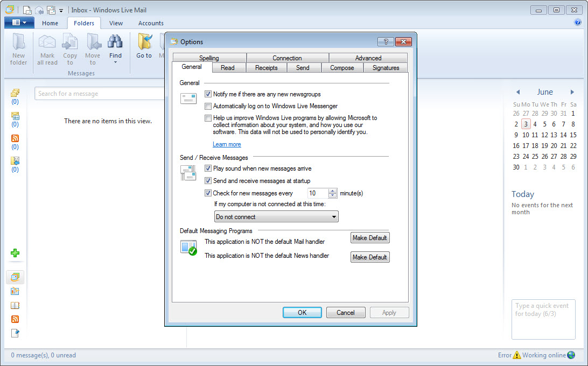Open the Learn more link
The width and height of the screenshot is (588, 366).
[227, 144]
